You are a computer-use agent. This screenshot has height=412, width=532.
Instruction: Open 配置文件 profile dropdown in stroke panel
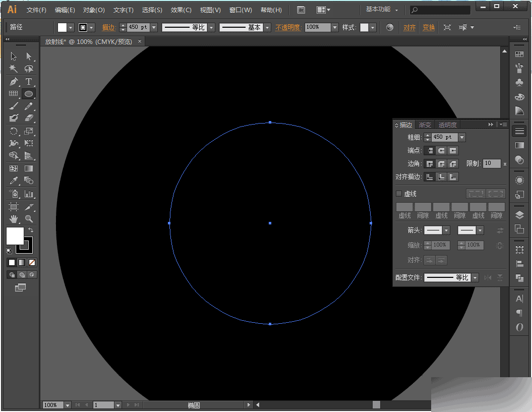point(475,277)
